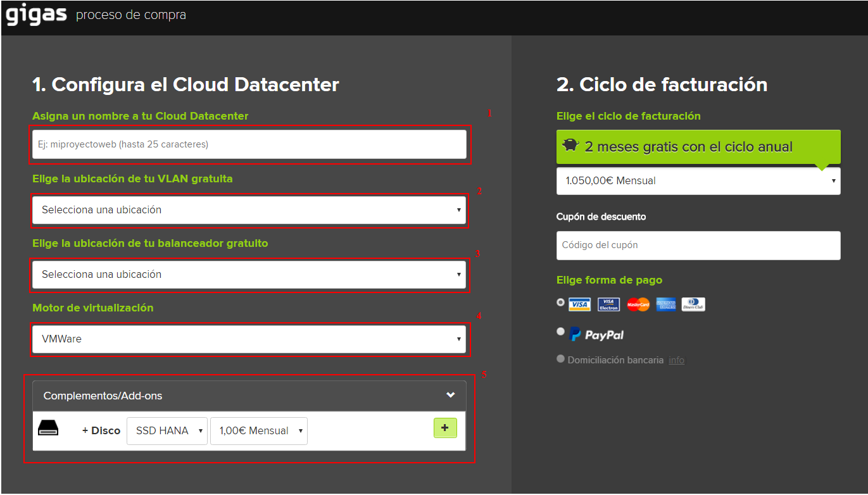Click the gigas logo
This screenshot has width=868, height=495.
coord(37,15)
